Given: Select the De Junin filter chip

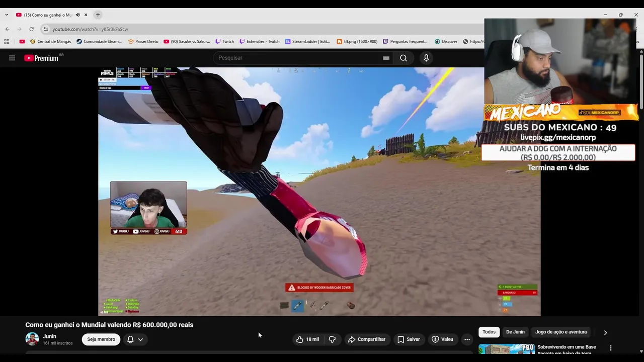Looking at the screenshot, I should point(515,332).
